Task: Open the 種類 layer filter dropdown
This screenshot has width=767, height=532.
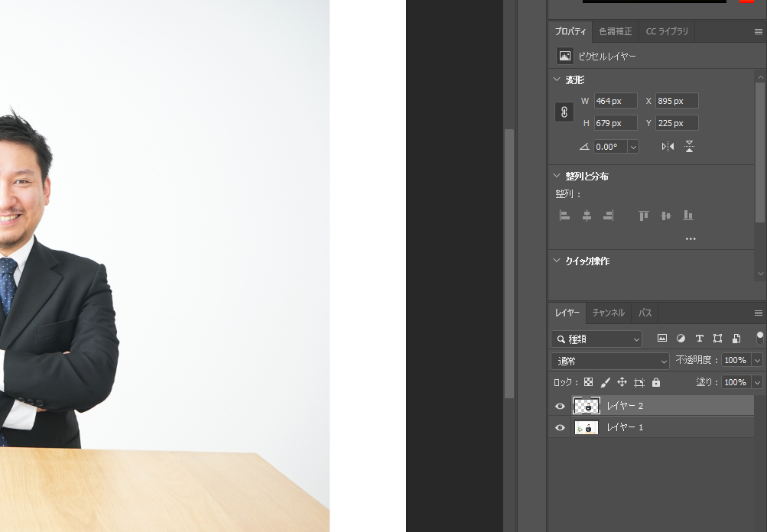Action: 596,339
